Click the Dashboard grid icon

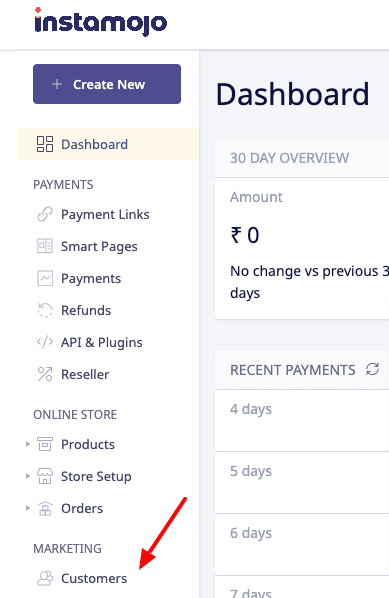[45, 144]
